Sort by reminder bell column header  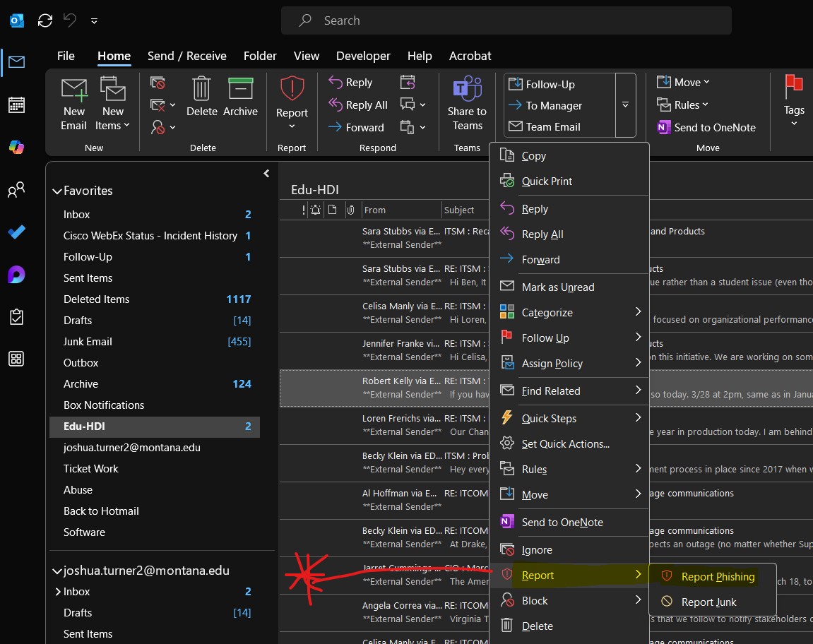click(x=315, y=210)
